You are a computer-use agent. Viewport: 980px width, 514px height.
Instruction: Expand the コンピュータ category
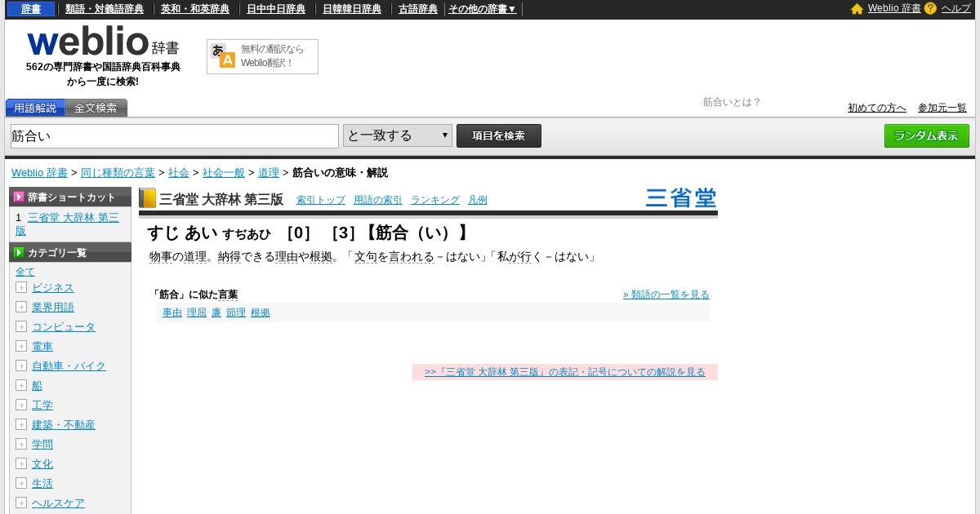click(21, 326)
